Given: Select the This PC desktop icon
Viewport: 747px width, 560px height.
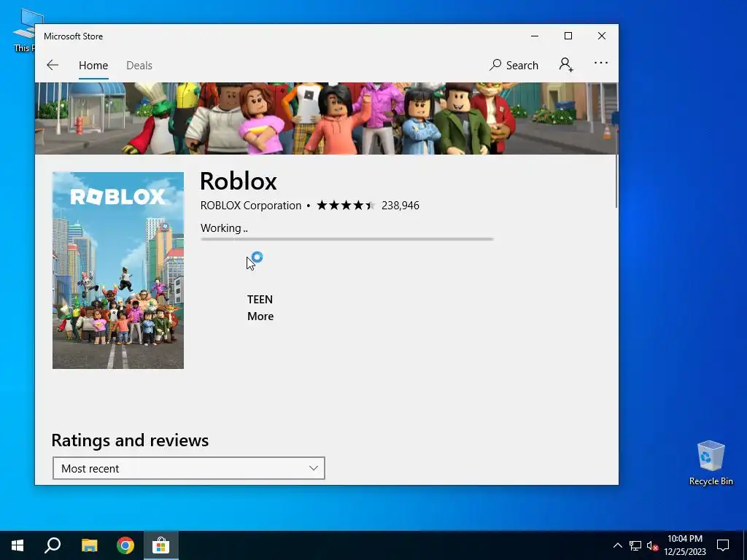Looking at the screenshot, I should click(24, 31).
